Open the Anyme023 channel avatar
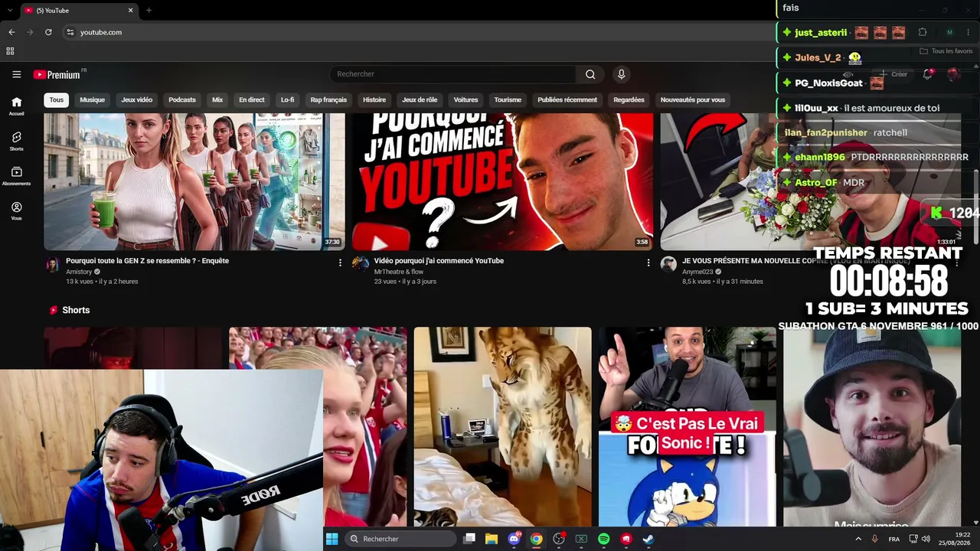This screenshot has height=551, width=980. [669, 265]
